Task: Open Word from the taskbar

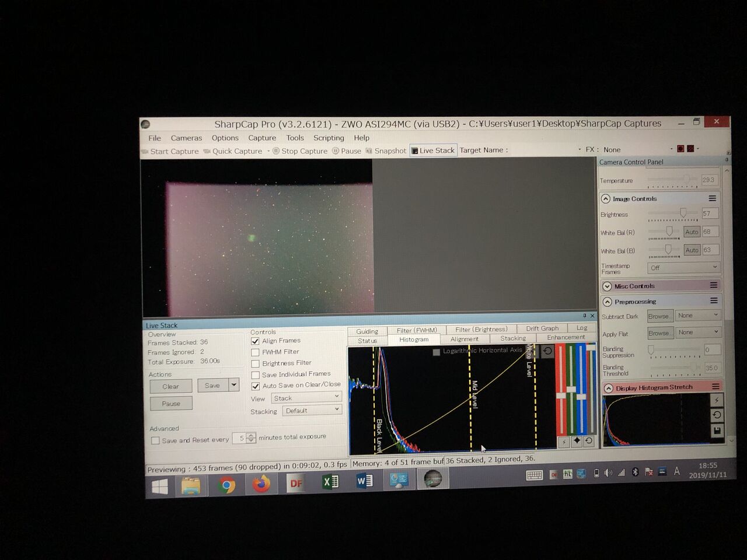Action: [x=364, y=481]
